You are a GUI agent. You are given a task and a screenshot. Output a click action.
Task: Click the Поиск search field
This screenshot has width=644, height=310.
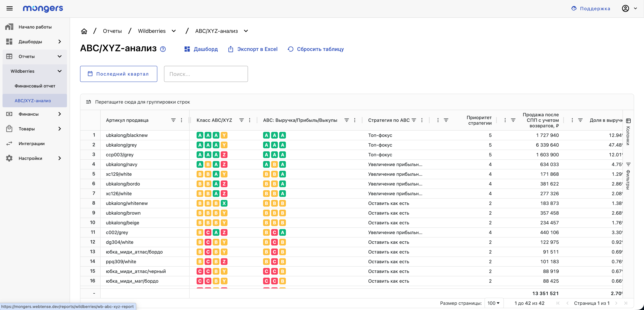click(x=206, y=74)
